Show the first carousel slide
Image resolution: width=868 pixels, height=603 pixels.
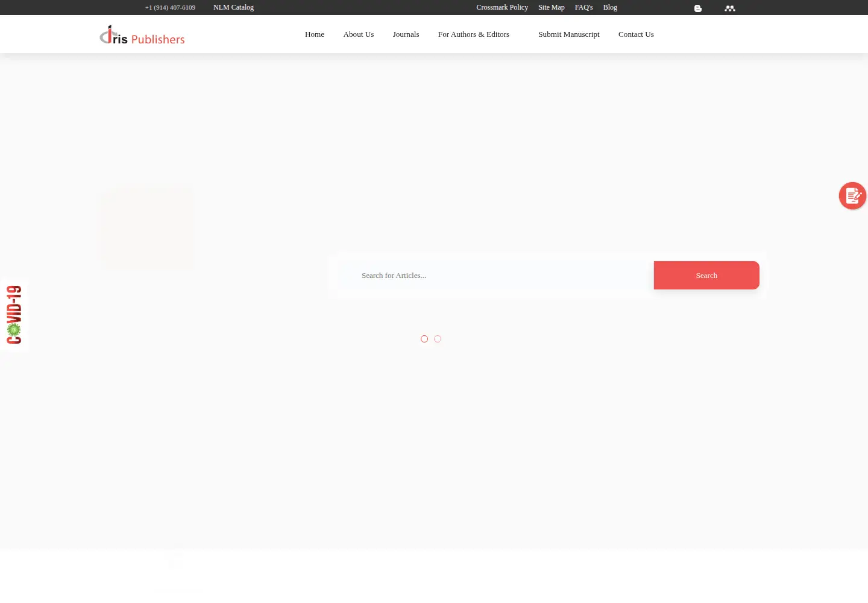click(424, 339)
